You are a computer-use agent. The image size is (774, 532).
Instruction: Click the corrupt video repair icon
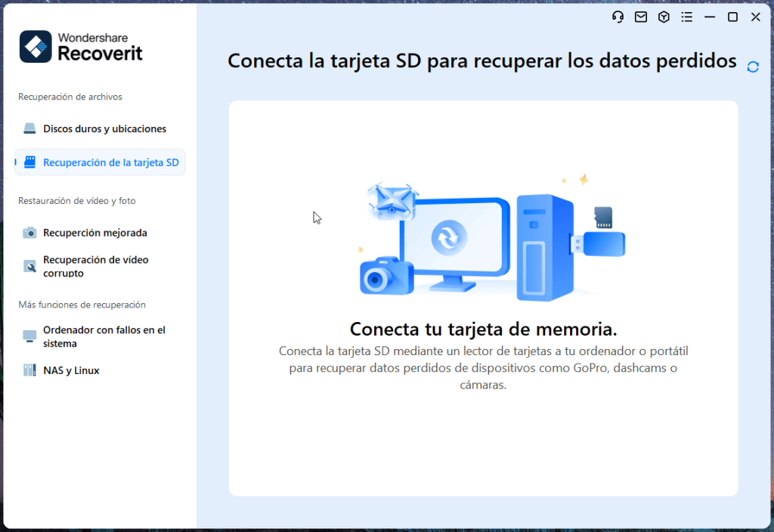click(x=29, y=267)
